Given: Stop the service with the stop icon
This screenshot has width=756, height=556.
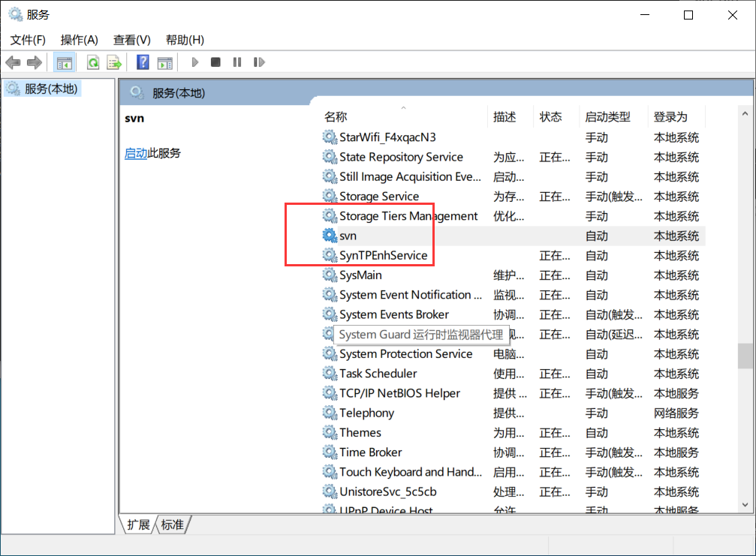Looking at the screenshot, I should pyautogui.click(x=215, y=62).
